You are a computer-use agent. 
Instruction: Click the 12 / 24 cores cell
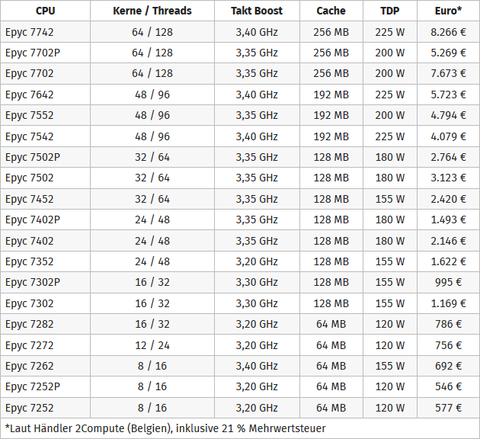click(x=152, y=345)
